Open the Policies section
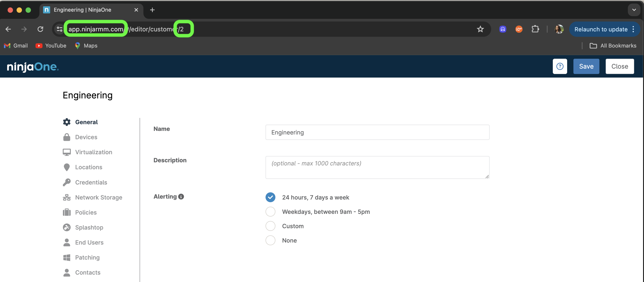The image size is (644, 282). pos(86,213)
